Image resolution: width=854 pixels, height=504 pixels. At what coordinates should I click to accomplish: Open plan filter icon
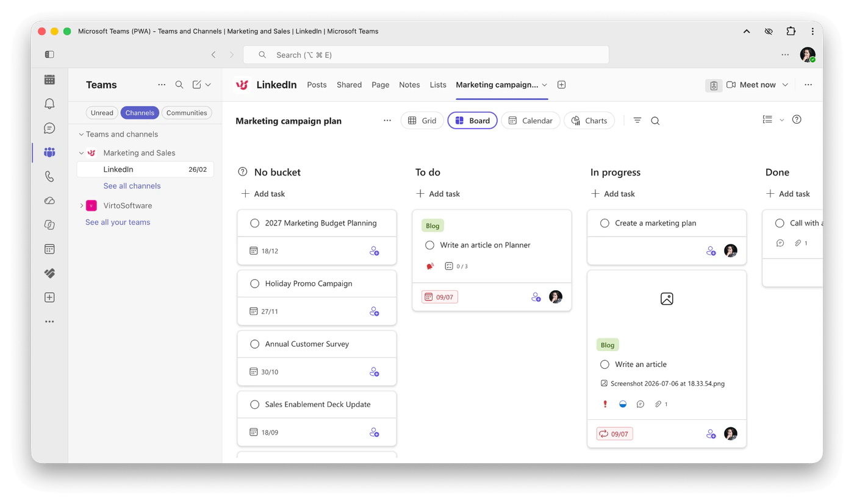click(x=637, y=121)
